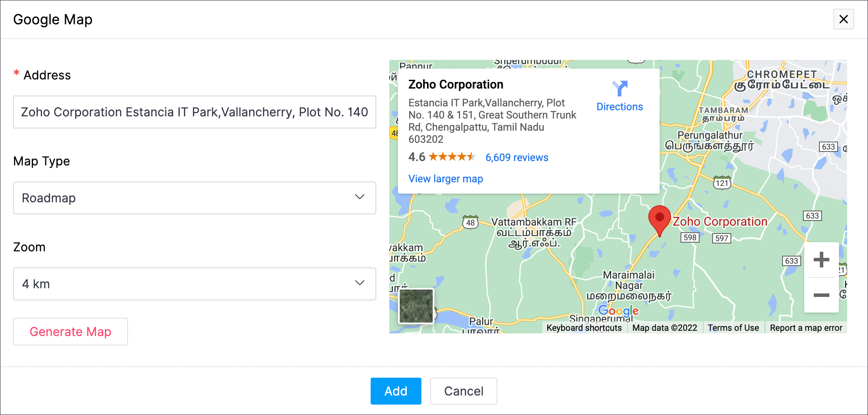Click Report a map error link
This screenshot has height=415, width=868.
coord(806,328)
